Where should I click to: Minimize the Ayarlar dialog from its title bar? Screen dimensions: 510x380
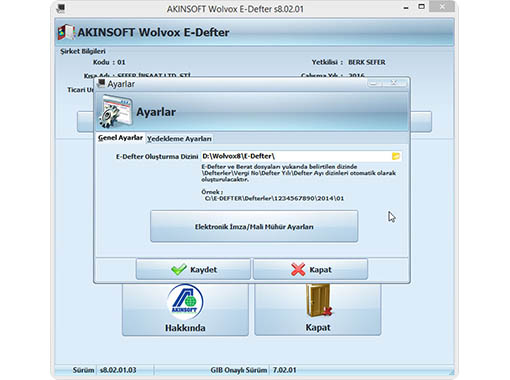click(x=375, y=83)
